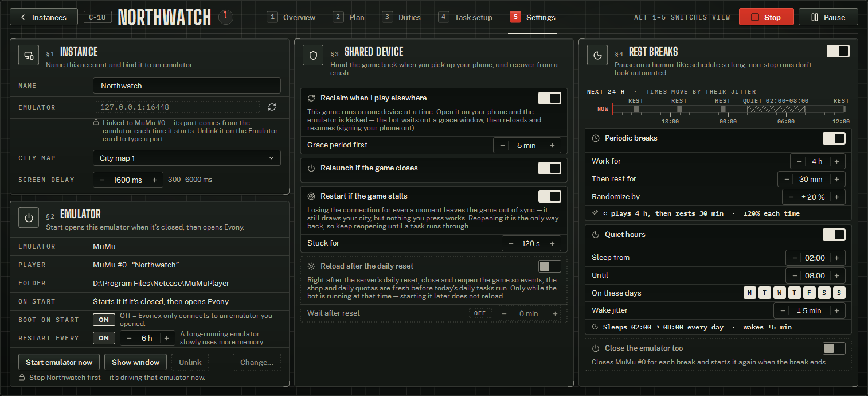Click the red Stop button

tap(767, 17)
